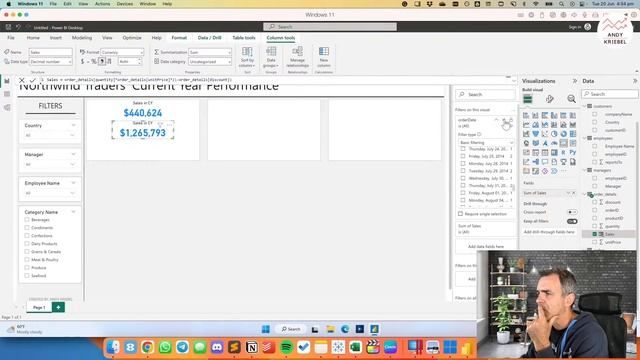Select the R script visual icon
640x360 pixels.
[x=563, y=152]
